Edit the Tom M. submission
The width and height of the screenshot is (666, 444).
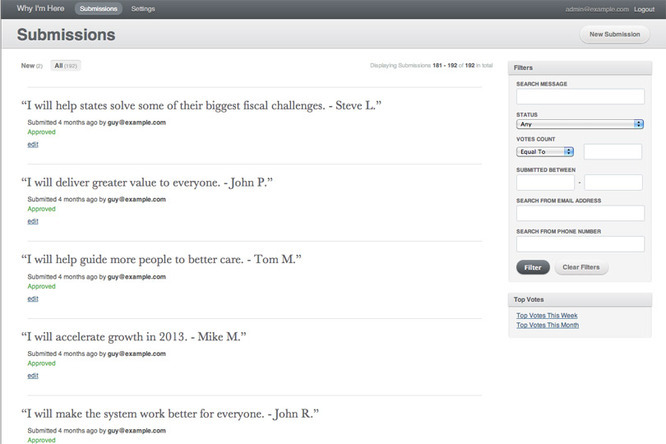pos(33,299)
